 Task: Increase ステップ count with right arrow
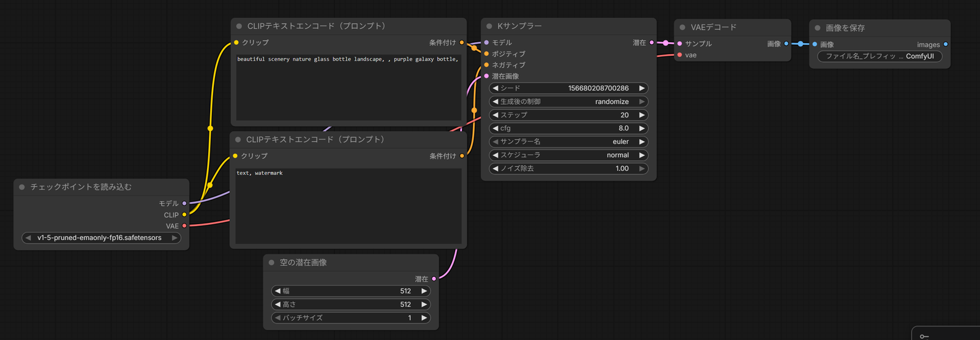pos(642,115)
